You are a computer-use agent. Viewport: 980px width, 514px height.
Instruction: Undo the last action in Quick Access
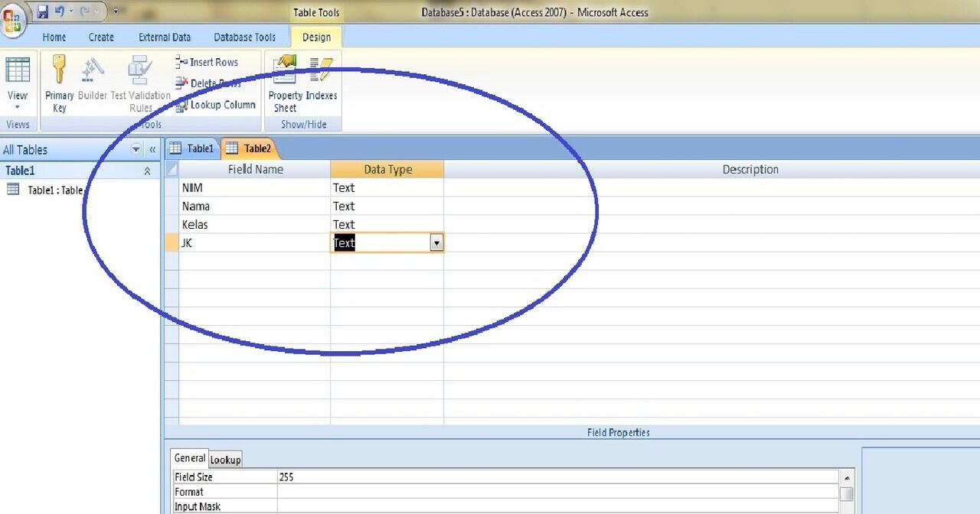tap(59, 11)
